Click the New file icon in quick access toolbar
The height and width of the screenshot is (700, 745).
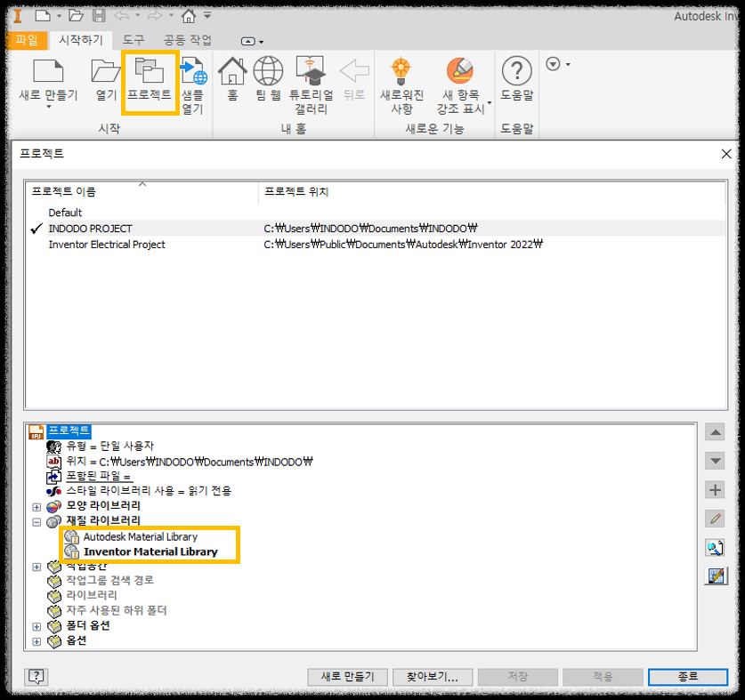(x=43, y=16)
